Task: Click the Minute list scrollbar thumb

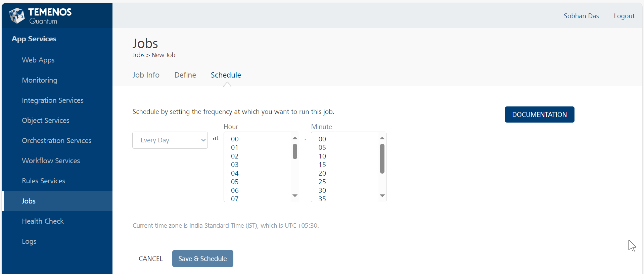Action: 382,158
